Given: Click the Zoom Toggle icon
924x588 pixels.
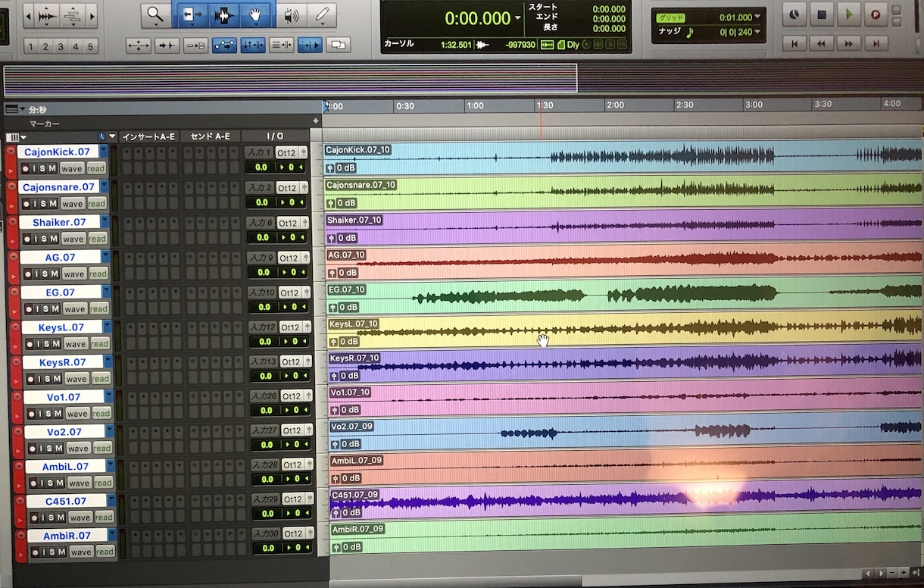Looking at the screenshot, I should point(138,45).
